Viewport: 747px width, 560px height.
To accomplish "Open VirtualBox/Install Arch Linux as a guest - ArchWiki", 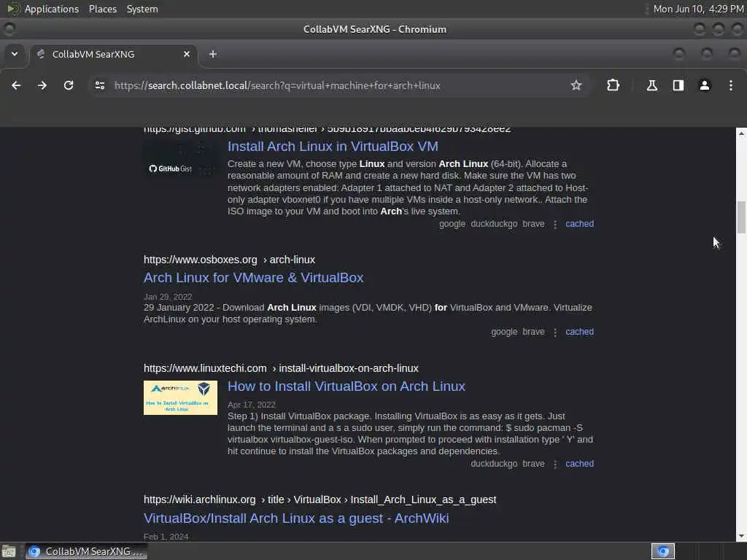I will (296, 518).
